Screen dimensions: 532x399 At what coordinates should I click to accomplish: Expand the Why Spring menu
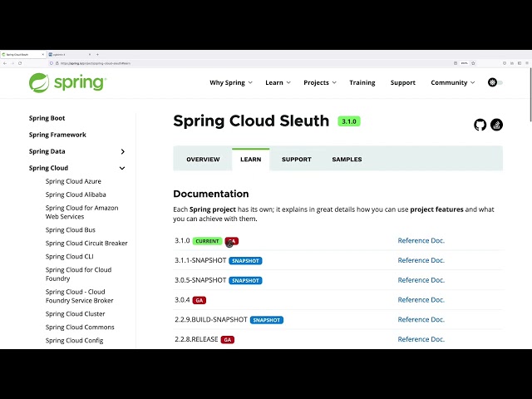pyautogui.click(x=231, y=83)
